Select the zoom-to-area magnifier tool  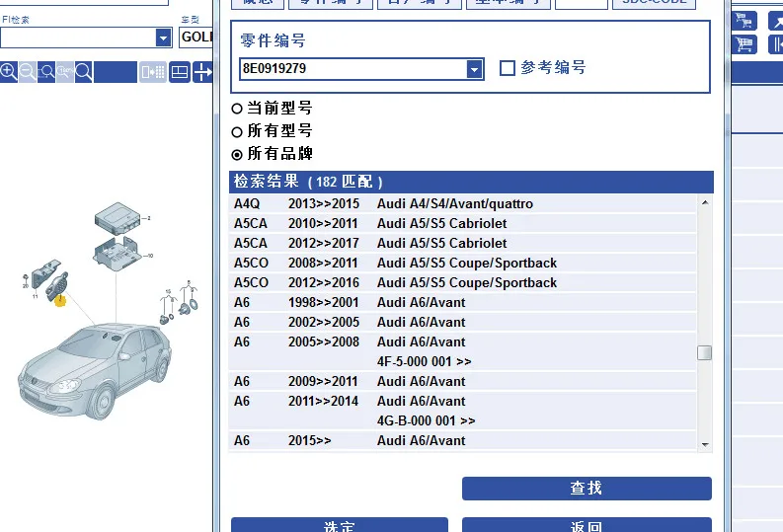click(x=46, y=72)
